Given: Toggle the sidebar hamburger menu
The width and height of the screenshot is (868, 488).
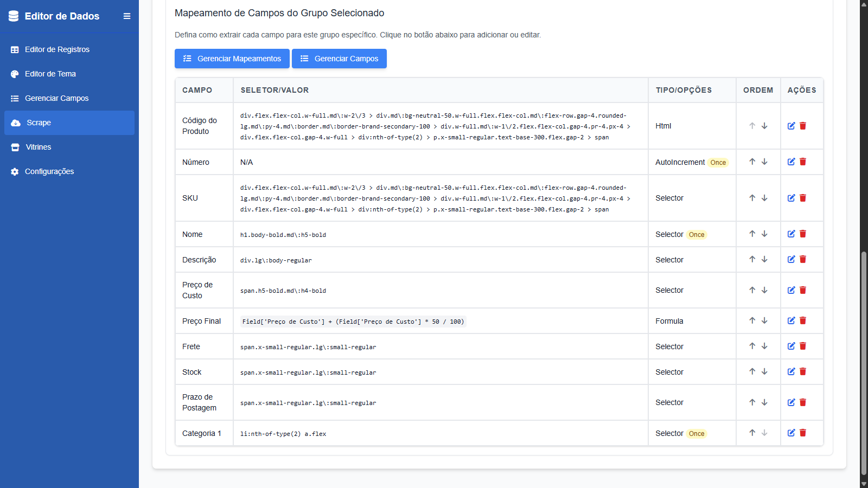Looking at the screenshot, I should coord(127,16).
